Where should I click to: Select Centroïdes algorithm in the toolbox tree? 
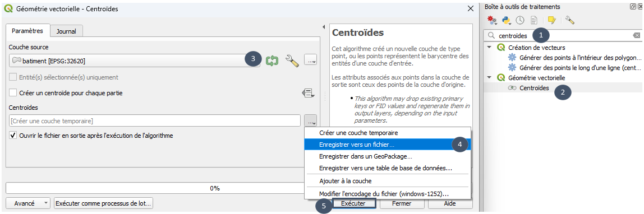click(x=534, y=88)
